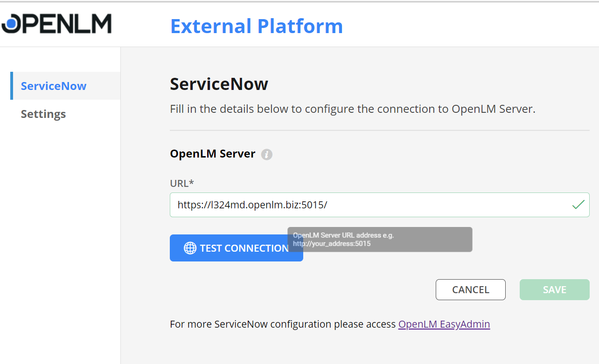Click the URL* field label
Screen dimensions: 599x364
(x=182, y=183)
